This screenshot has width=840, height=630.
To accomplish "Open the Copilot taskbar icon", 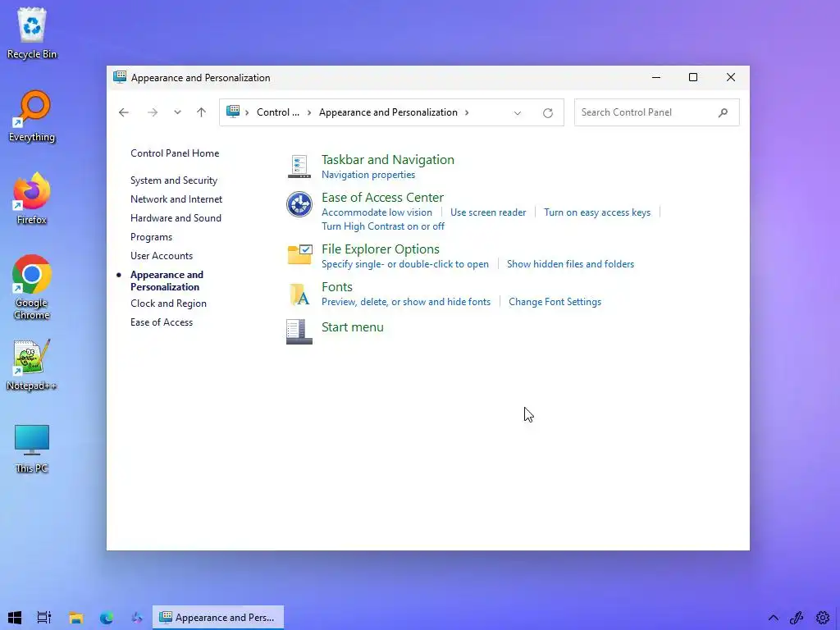I will coord(137,618).
